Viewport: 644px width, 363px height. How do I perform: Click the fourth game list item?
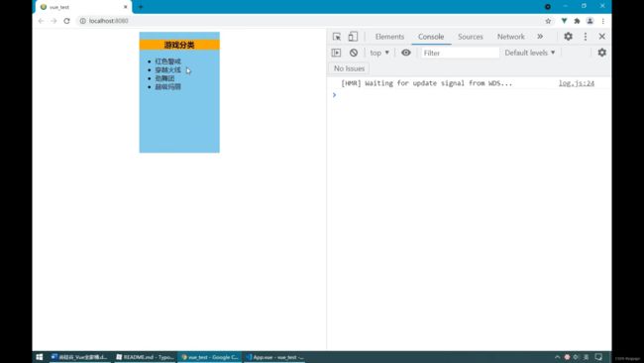(x=168, y=86)
